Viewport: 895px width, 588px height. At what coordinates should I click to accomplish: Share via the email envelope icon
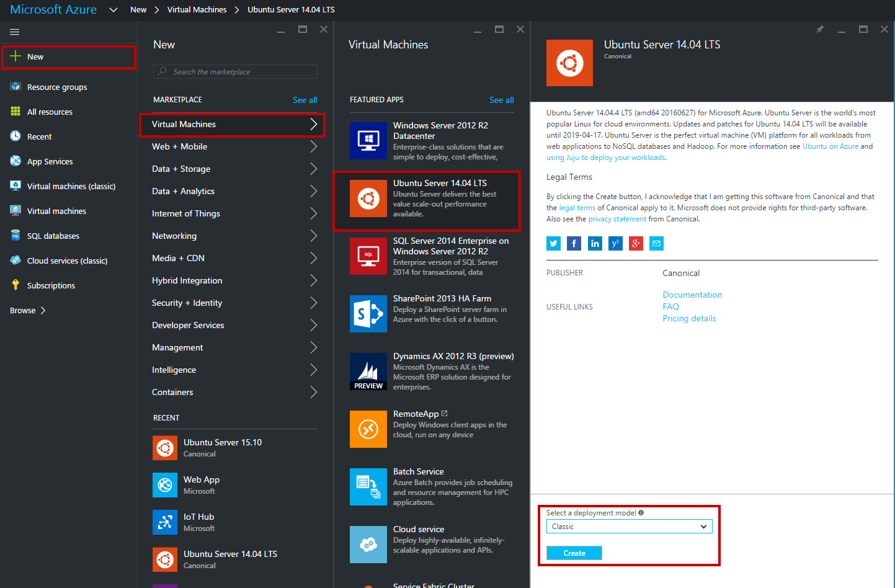pos(656,243)
